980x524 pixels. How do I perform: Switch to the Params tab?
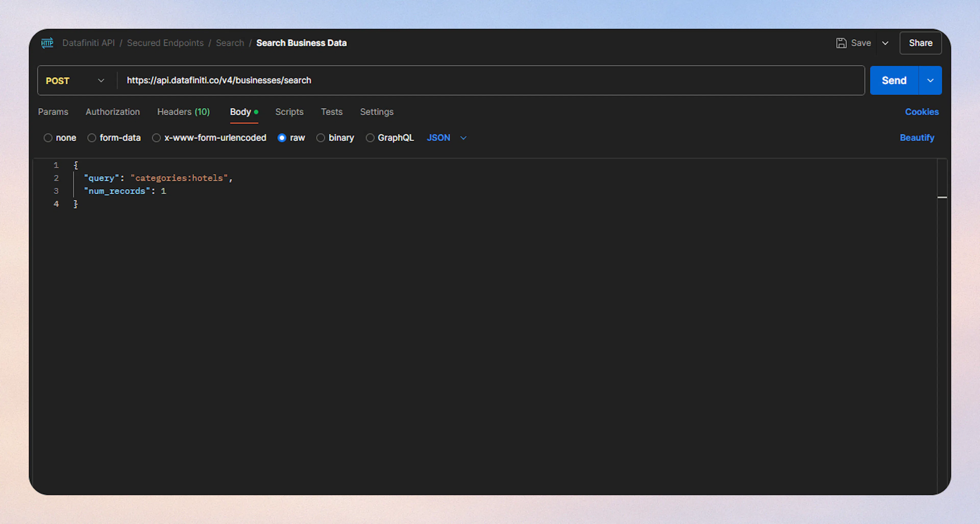point(53,112)
